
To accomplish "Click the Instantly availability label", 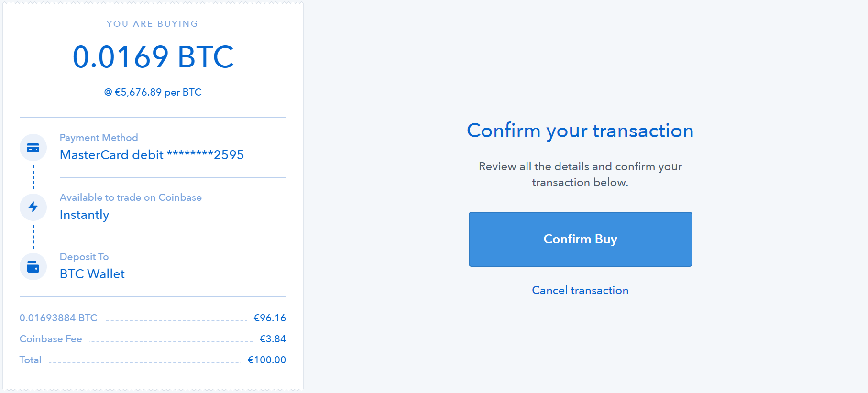I will pos(84,215).
